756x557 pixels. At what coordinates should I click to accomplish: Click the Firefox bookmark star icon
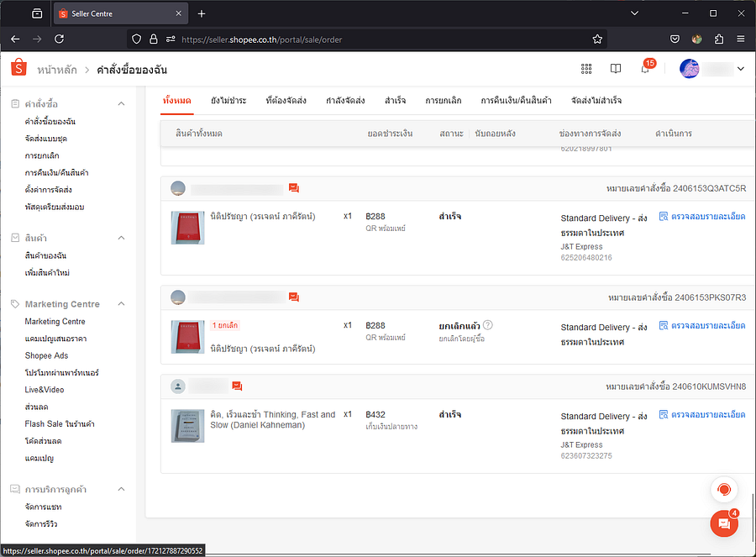tap(597, 39)
